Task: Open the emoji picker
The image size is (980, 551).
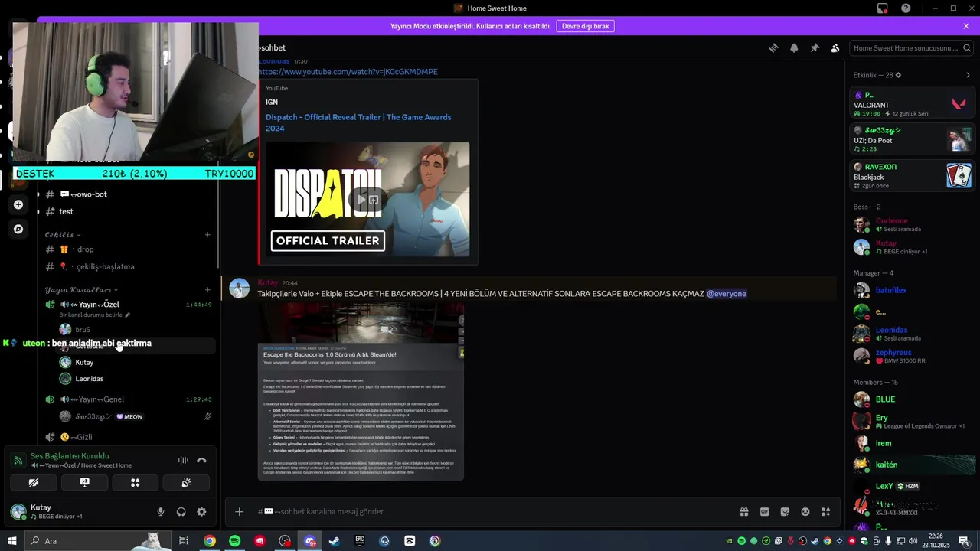Action: pyautogui.click(x=805, y=511)
